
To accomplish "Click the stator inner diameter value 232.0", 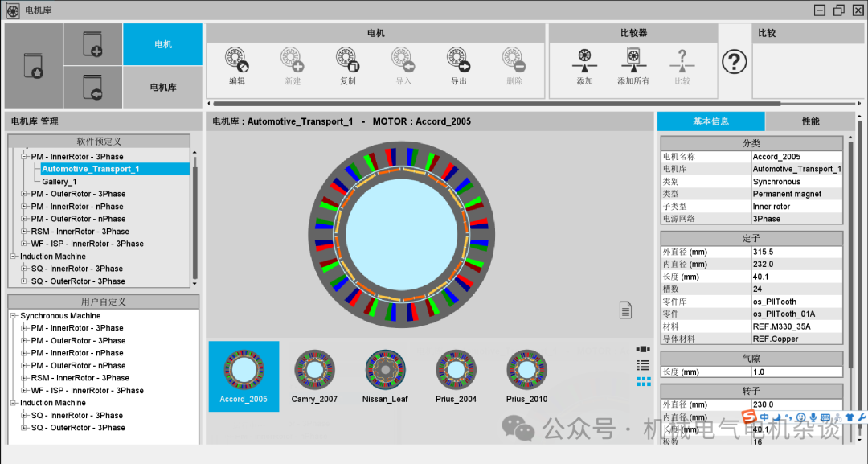I will point(763,264).
